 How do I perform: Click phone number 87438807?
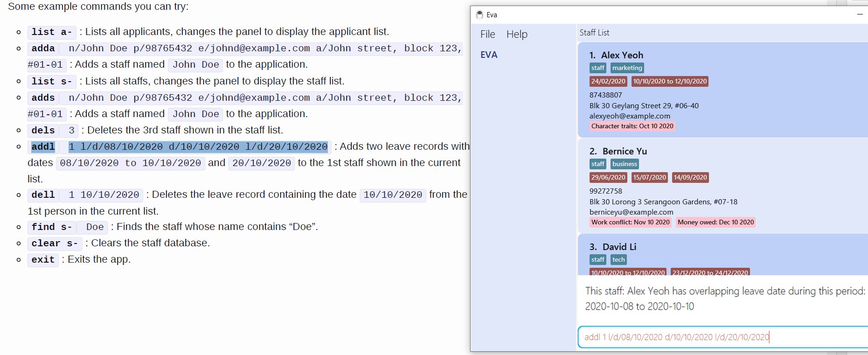tap(605, 95)
